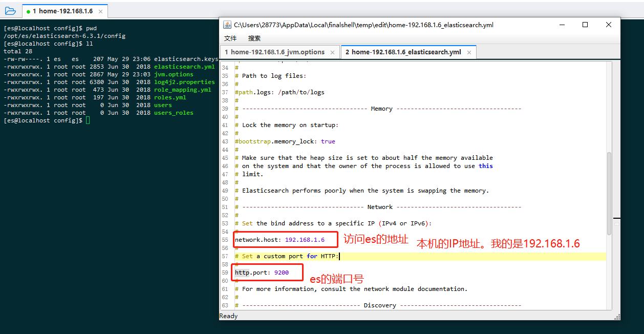Click the terminal cursor prompt line

47,120
